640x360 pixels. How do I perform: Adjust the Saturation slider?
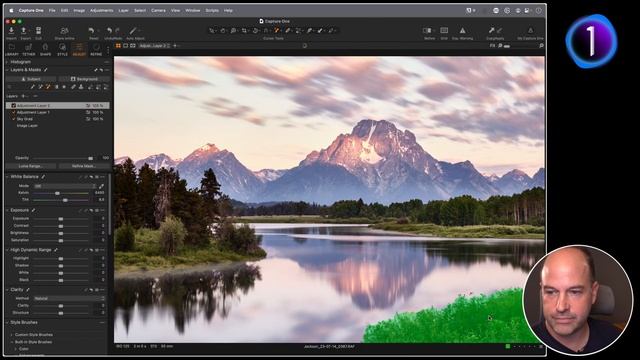(x=61, y=240)
